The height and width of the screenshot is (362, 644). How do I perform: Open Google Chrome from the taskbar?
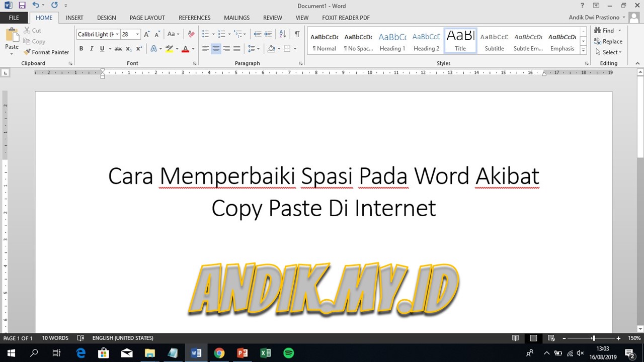pyautogui.click(x=219, y=353)
